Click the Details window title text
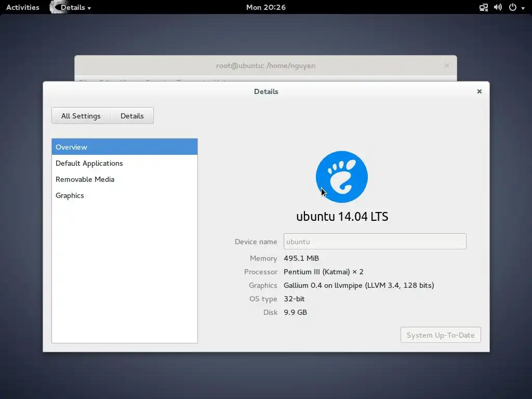This screenshot has width=532, height=399. [x=266, y=91]
